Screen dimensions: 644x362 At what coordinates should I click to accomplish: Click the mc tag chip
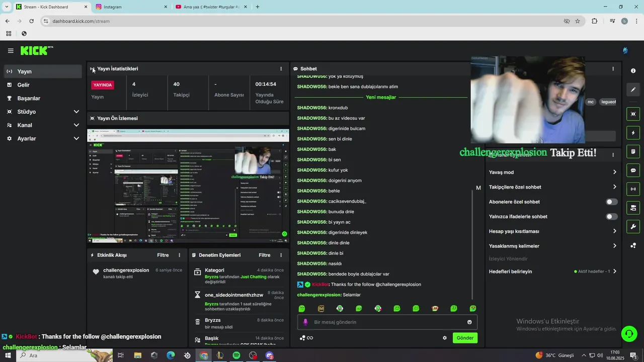click(x=591, y=102)
